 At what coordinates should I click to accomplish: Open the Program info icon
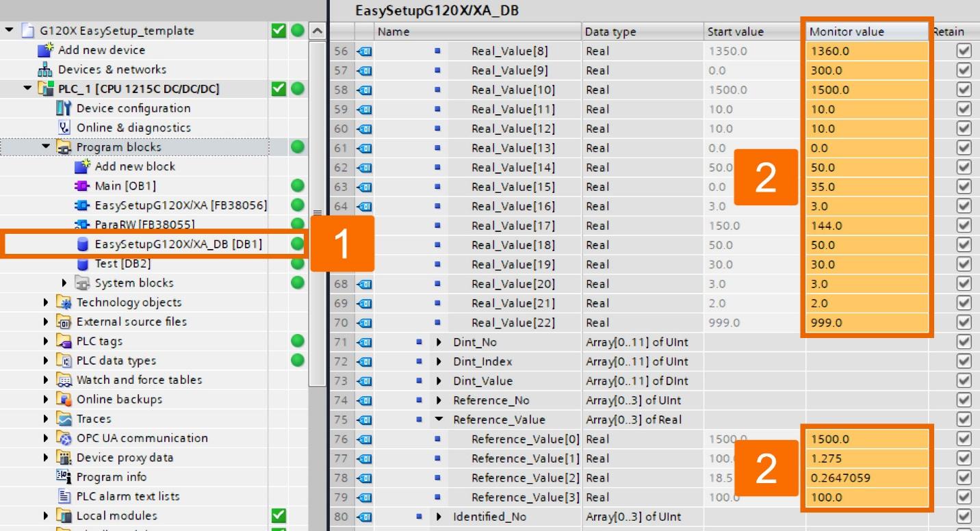64,477
